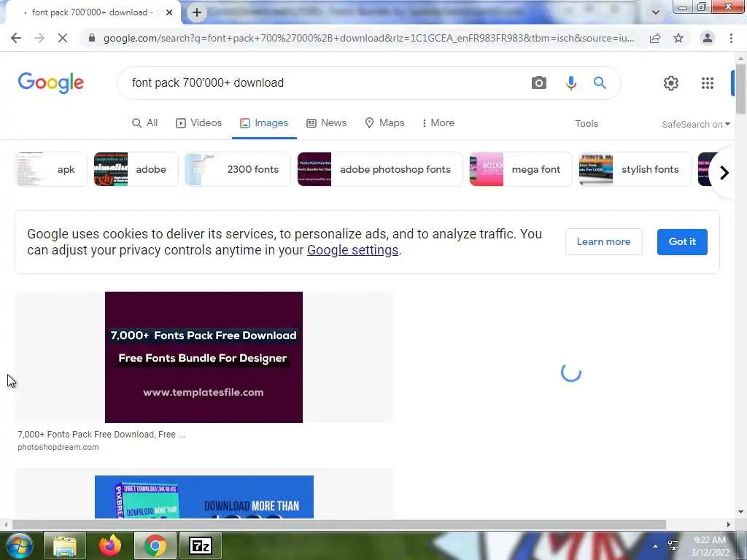Open the Google settings link

pos(352,250)
